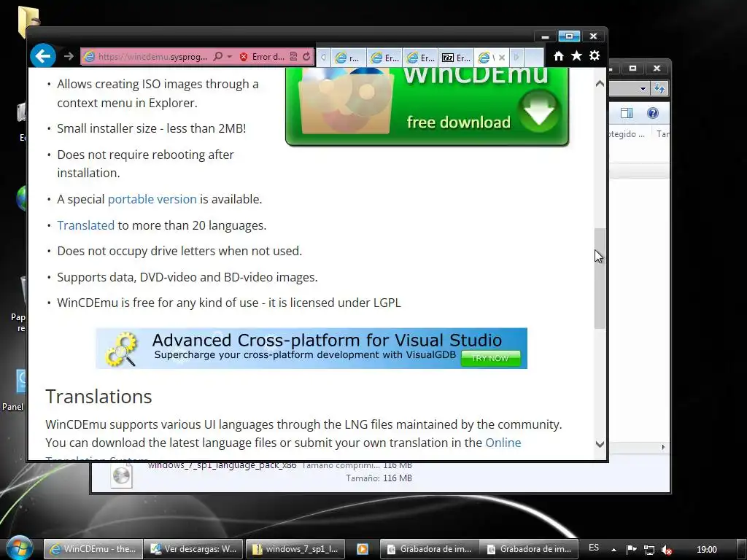
Task: Open the blue help icon in Explorer window
Action: (x=653, y=113)
